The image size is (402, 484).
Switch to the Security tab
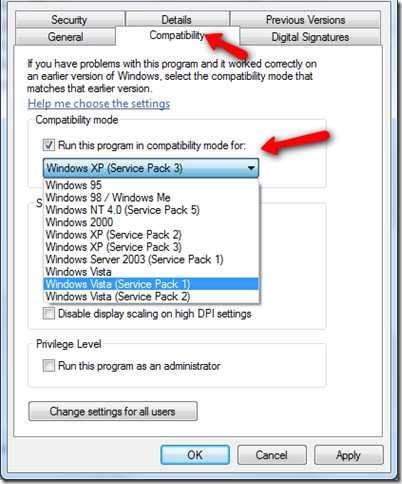69,19
